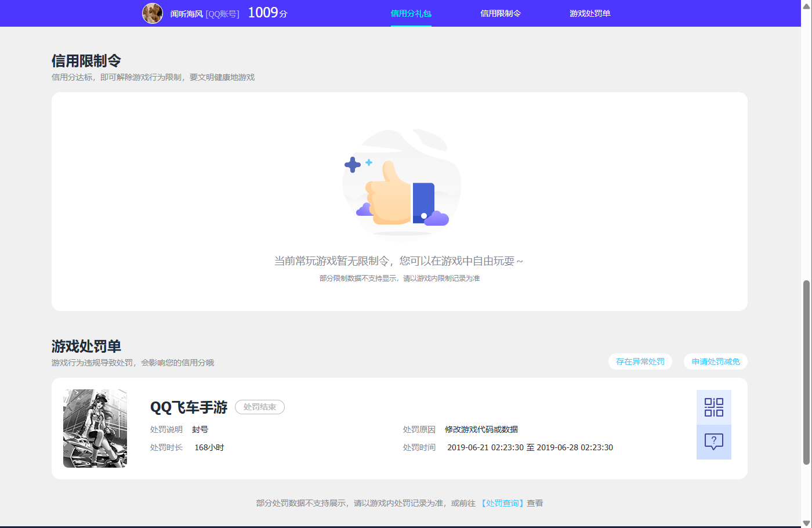The image size is (812, 528).
Task: Click the user avatar in the top bar
Action: (x=152, y=13)
